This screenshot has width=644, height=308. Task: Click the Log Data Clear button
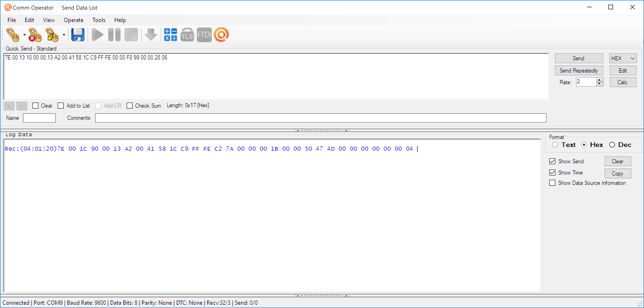pyautogui.click(x=618, y=161)
